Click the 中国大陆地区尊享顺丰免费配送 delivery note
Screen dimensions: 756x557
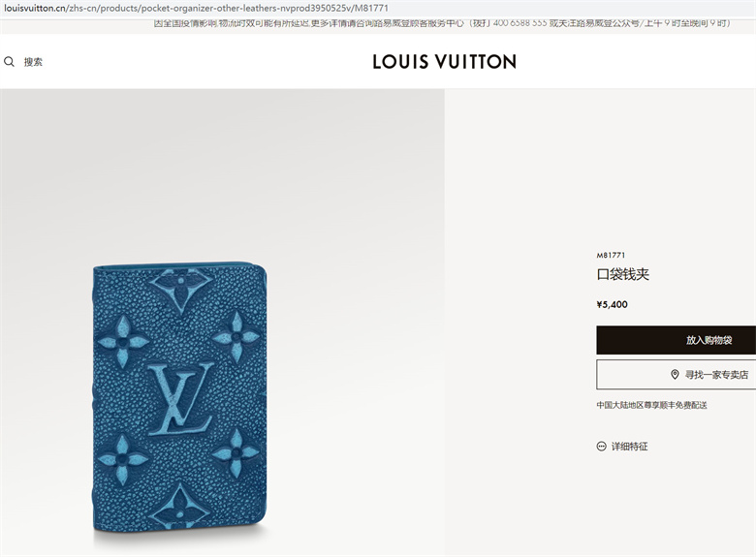(652, 405)
